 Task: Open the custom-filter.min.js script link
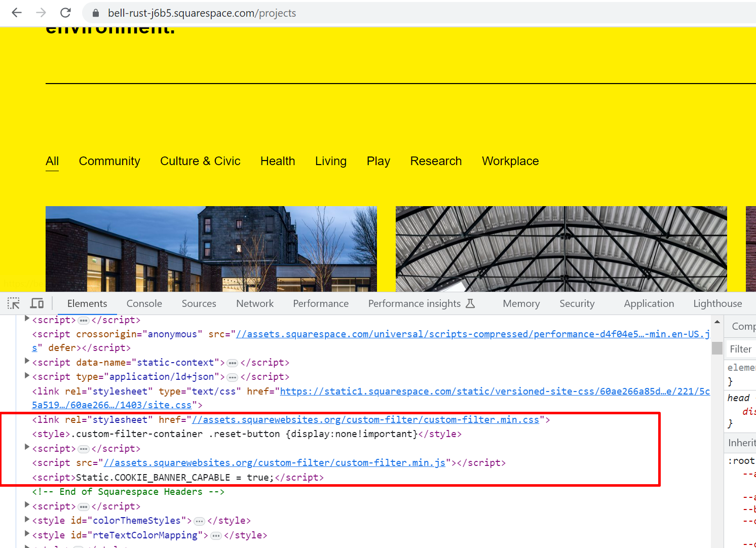click(x=275, y=463)
